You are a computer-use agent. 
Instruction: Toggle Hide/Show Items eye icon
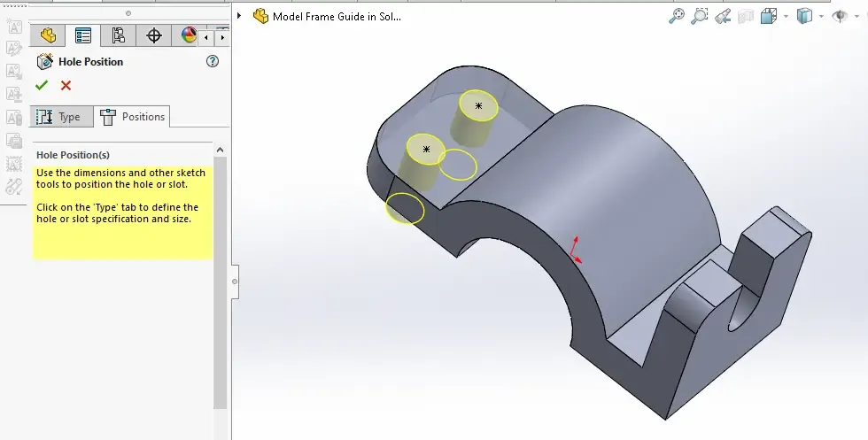click(x=840, y=16)
